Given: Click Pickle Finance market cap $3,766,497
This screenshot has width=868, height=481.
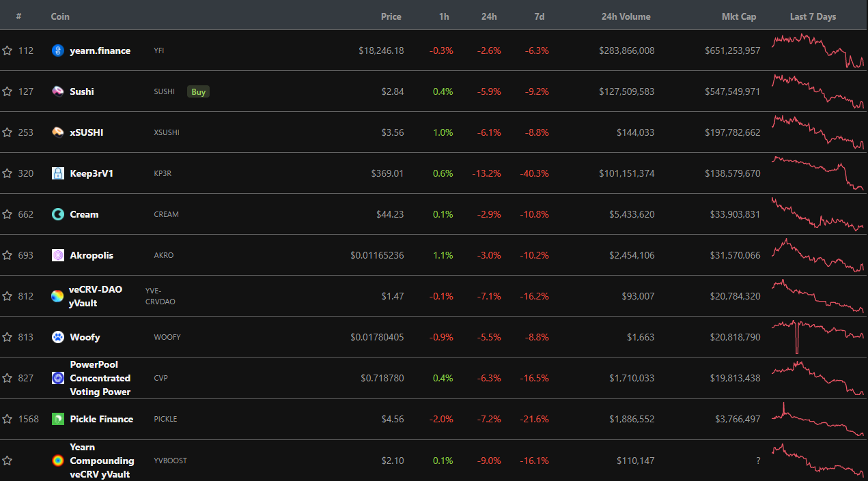Looking at the screenshot, I should coord(738,419).
